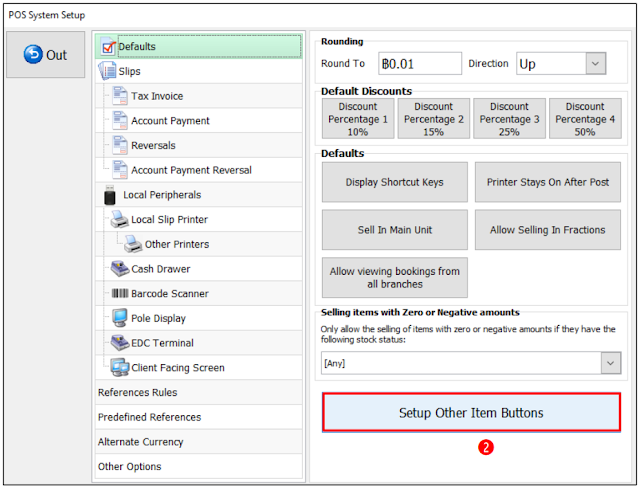Image resolution: width=640 pixels, height=488 pixels.
Task: Open Alternate Currency section
Action: [199, 442]
